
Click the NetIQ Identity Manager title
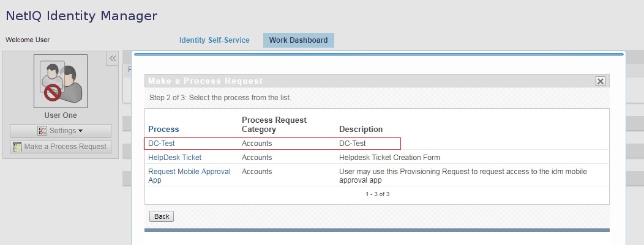click(81, 15)
